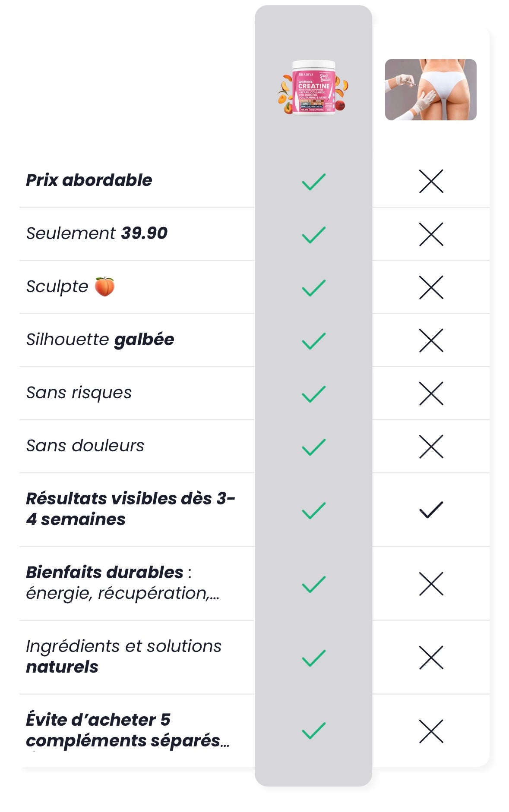Click the creatine product jar image
509x812 pixels.
tap(313, 88)
